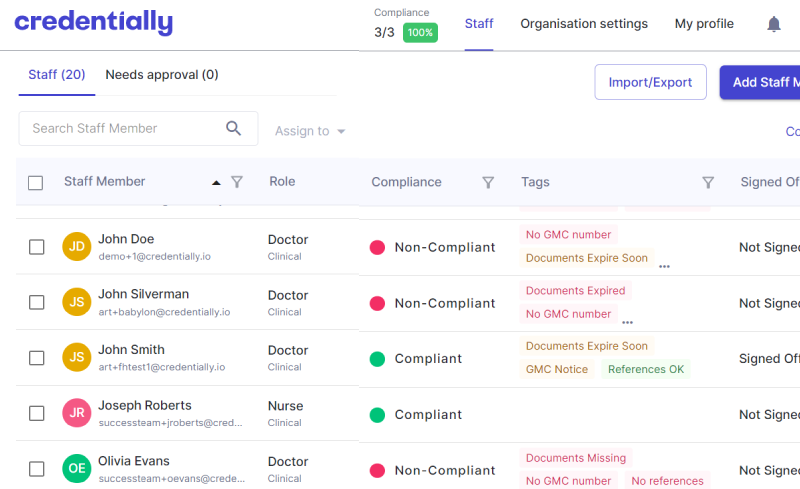Viewport: 800px width, 489px height.
Task: Click the Tags column header label
Action: [x=535, y=182]
